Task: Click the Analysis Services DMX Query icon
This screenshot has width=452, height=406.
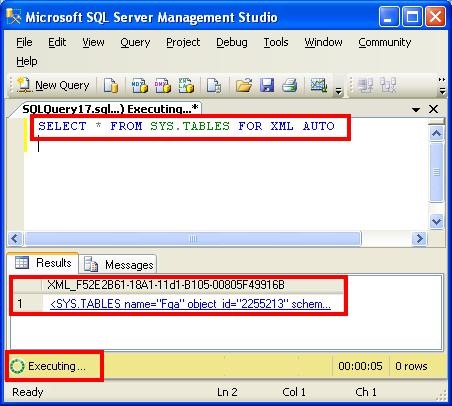Action: point(163,85)
